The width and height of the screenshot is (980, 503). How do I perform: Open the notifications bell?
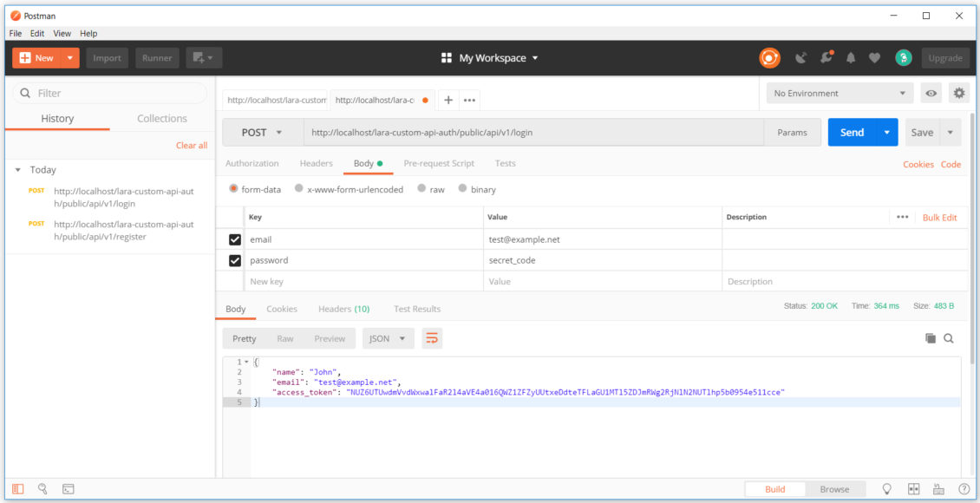850,57
